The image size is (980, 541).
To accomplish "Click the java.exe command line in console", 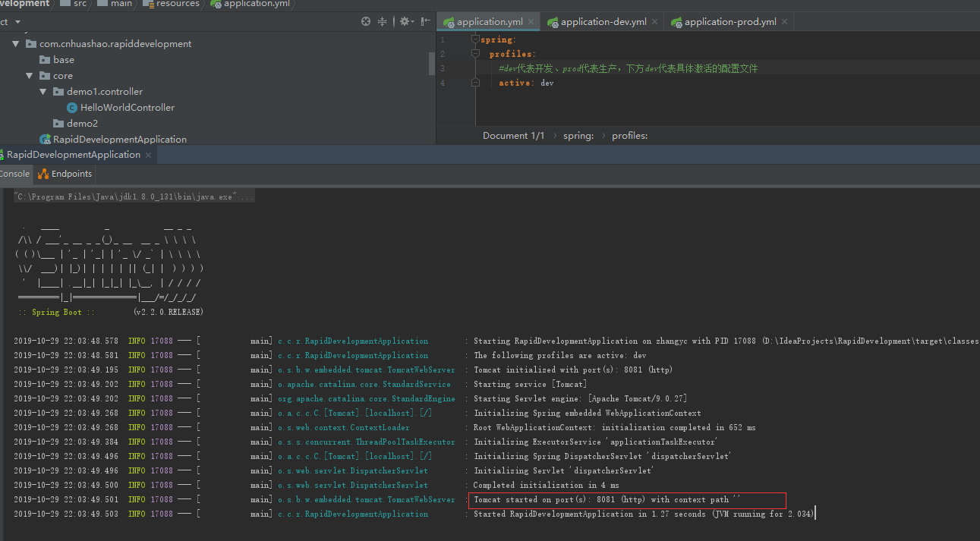I will (x=134, y=197).
